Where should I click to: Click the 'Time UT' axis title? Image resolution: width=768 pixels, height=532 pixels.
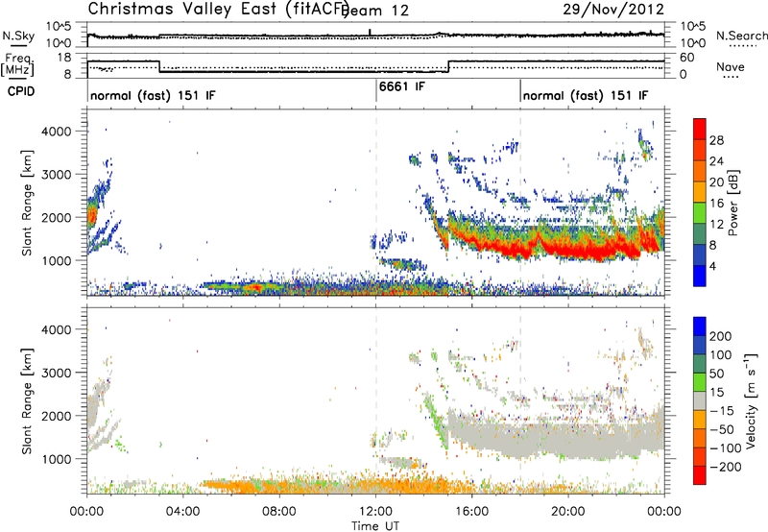tap(375, 526)
